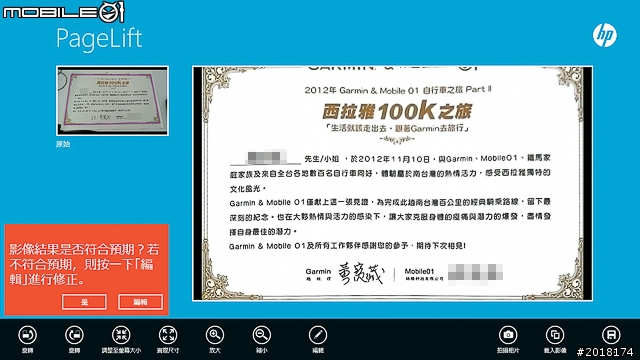640x360 pixels.
Task: Take a new photo with camera icon
Action: pyautogui.click(x=508, y=335)
